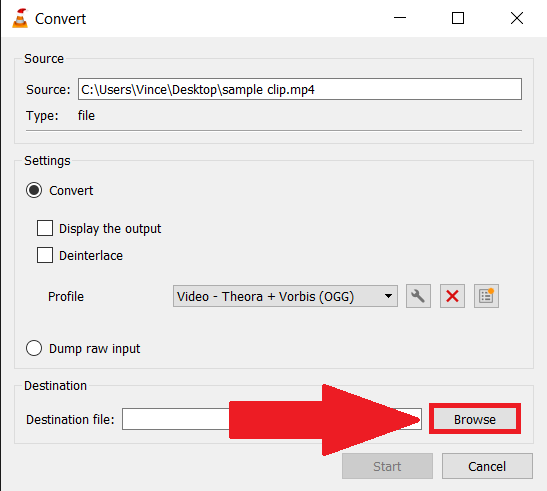Click into the Source path field
The image size is (547, 491).
300,89
